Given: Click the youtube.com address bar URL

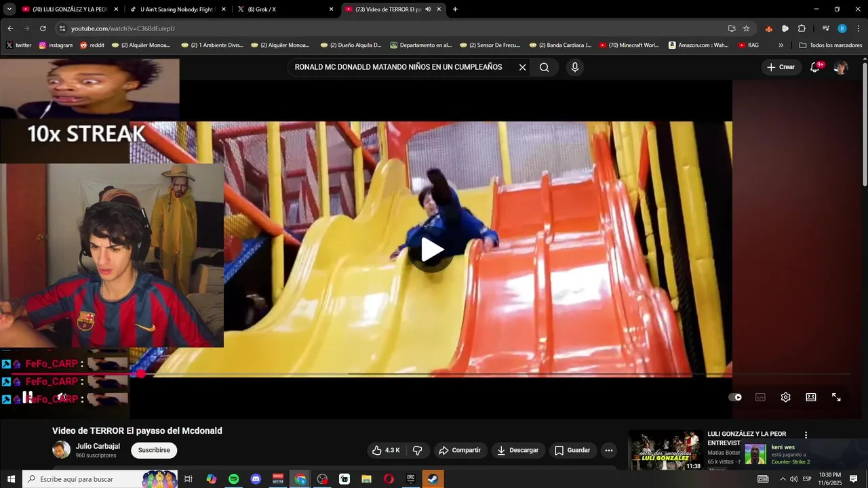Looking at the screenshot, I should 123,28.
